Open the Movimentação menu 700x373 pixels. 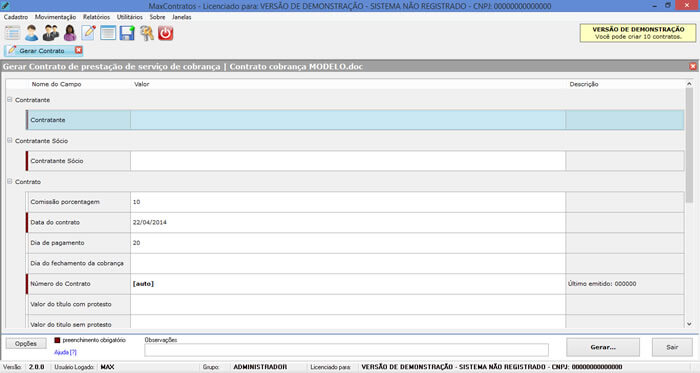[x=55, y=17]
